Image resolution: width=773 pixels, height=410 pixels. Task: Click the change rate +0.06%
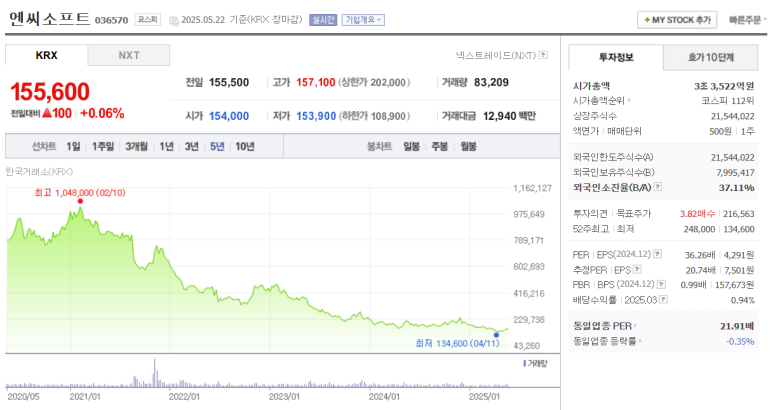coord(102,113)
